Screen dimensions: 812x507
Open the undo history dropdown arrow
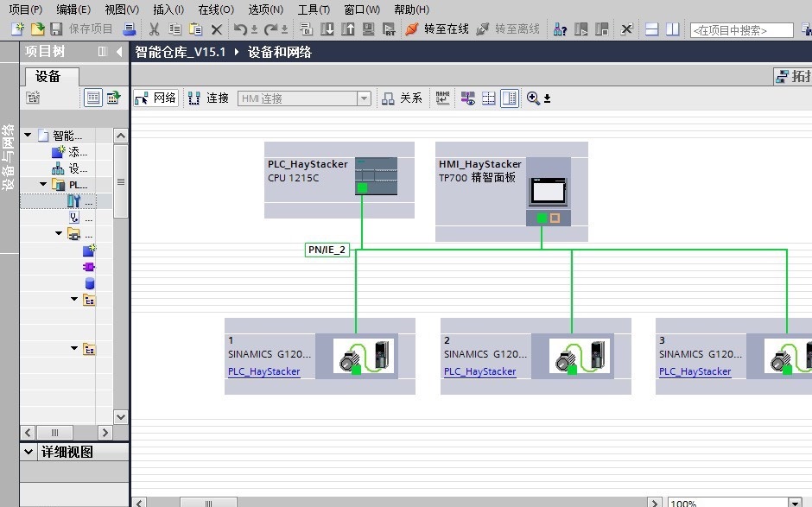(x=254, y=29)
